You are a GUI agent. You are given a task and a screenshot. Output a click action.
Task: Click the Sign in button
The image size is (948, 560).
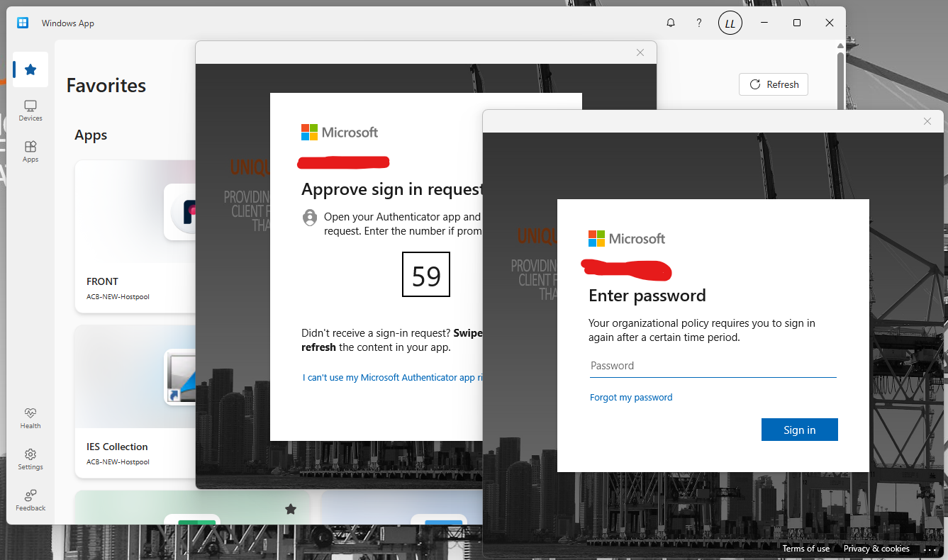tap(800, 430)
